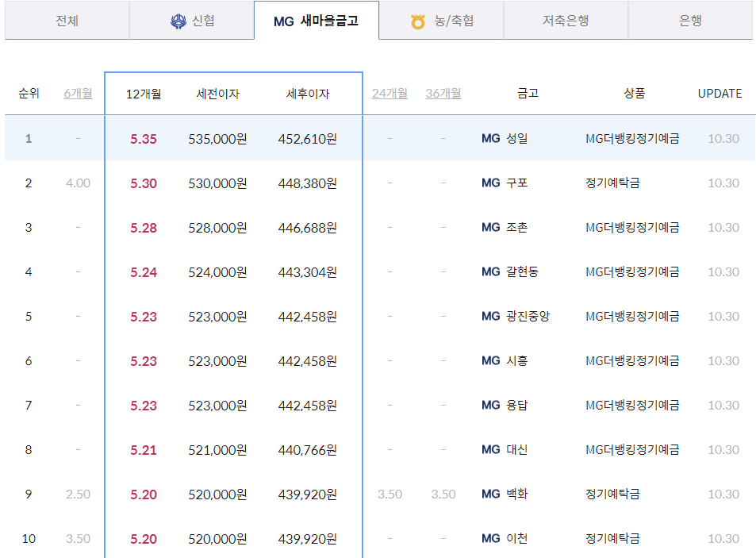Click the 440,766원 after-tax interest
This screenshot has height=558, width=756.
point(308,450)
